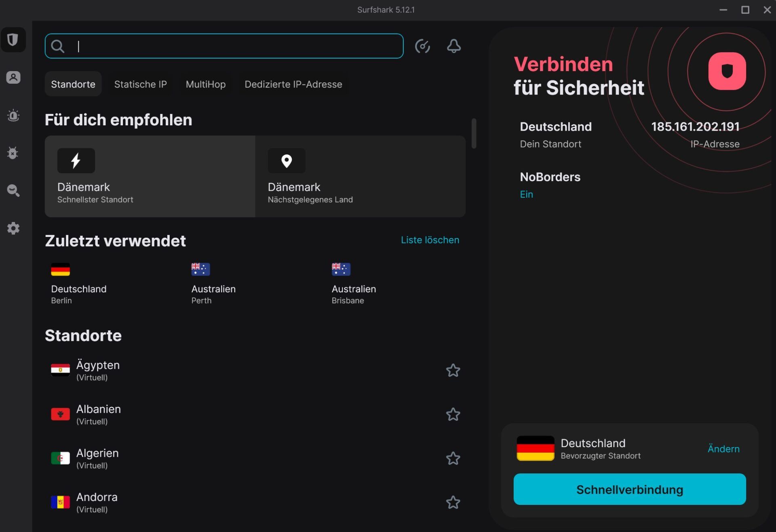Favorite Ägypten with its star

pyautogui.click(x=453, y=370)
